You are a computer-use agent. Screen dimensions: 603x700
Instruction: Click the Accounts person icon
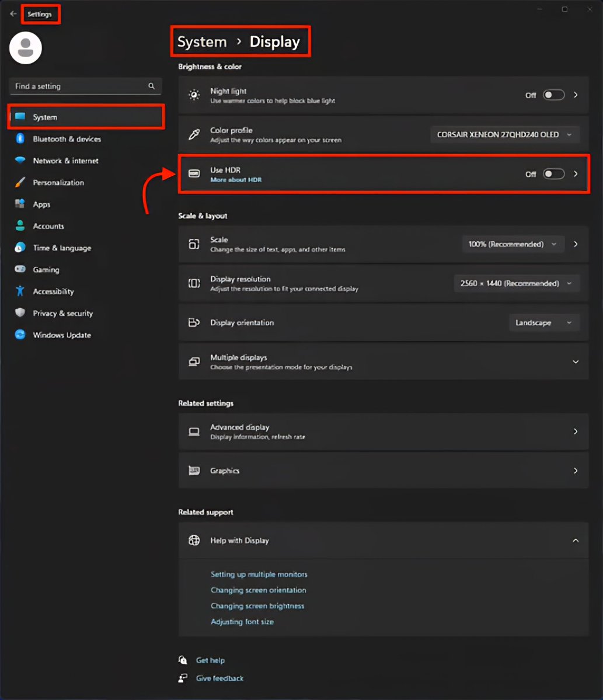pyautogui.click(x=20, y=225)
